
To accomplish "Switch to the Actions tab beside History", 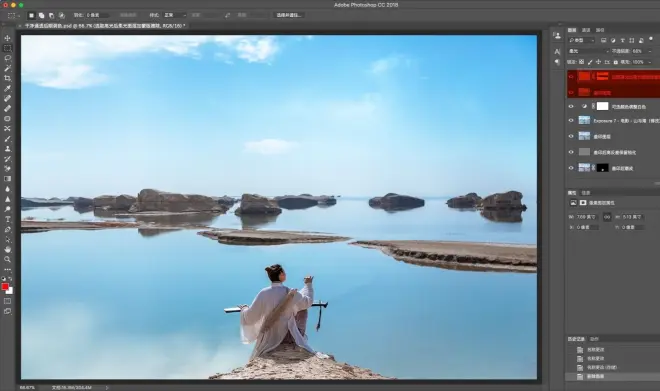I will (594, 339).
